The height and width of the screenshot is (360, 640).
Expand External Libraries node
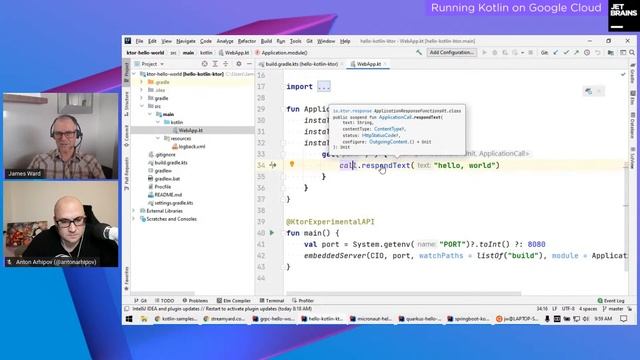pyautogui.click(x=133, y=211)
